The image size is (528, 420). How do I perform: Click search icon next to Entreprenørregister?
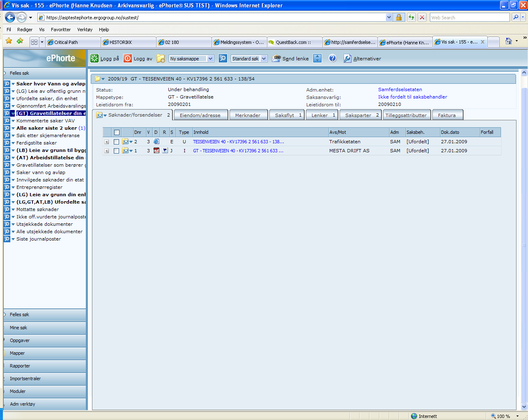pyautogui.click(x=7, y=187)
